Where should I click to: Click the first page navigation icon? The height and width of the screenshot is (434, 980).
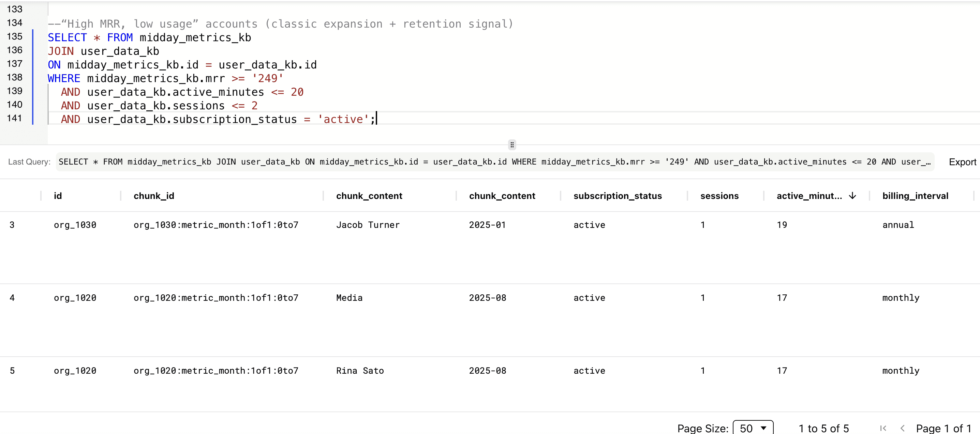pyautogui.click(x=883, y=428)
